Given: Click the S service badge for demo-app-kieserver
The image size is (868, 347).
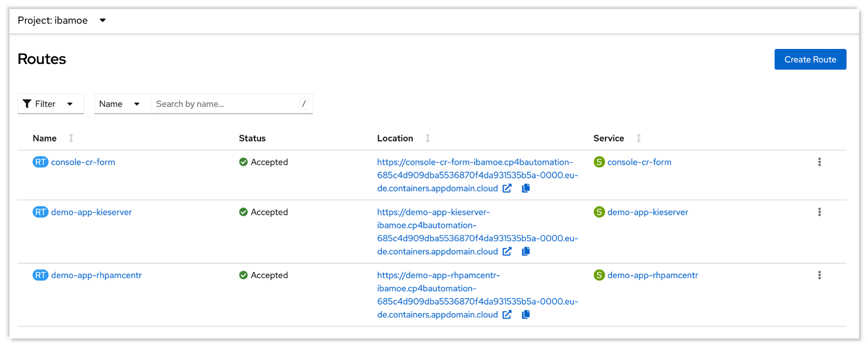Looking at the screenshot, I should pyautogui.click(x=599, y=212).
